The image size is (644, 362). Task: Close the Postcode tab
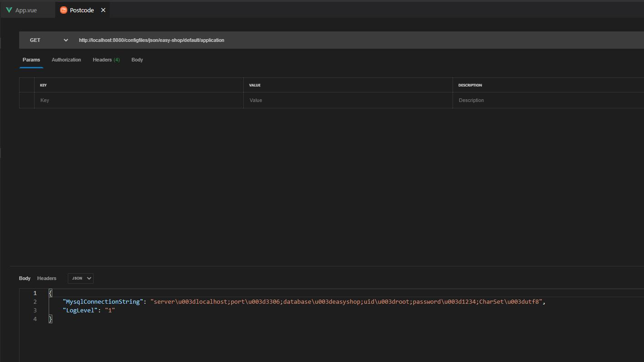click(x=103, y=10)
